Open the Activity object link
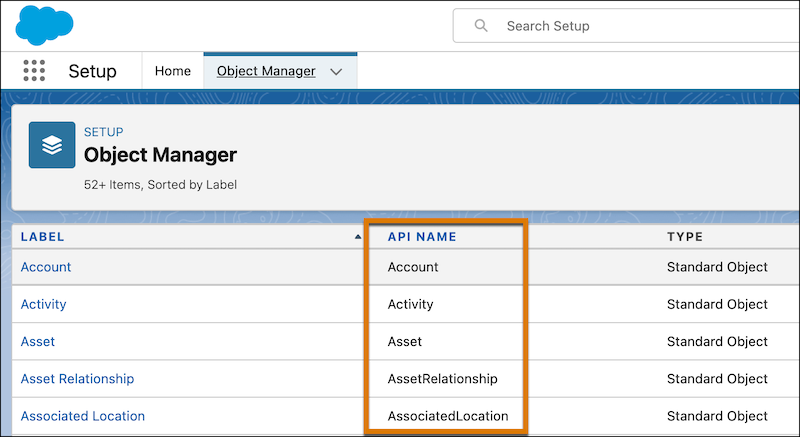The width and height of the screenshot is (800, 437). click(x=43, y=304)
